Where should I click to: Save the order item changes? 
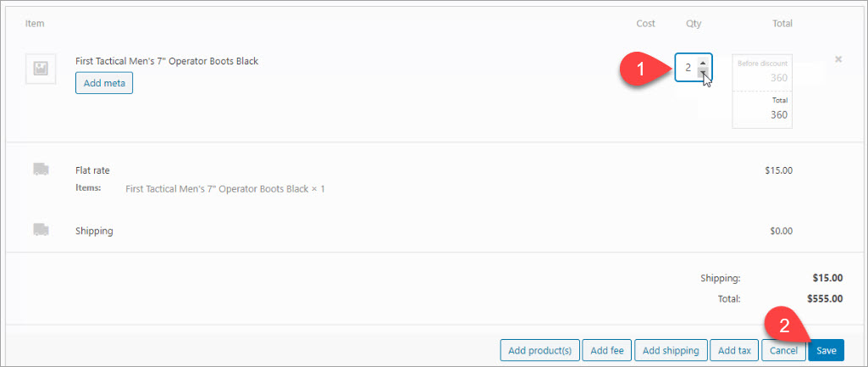click(826, 350)
